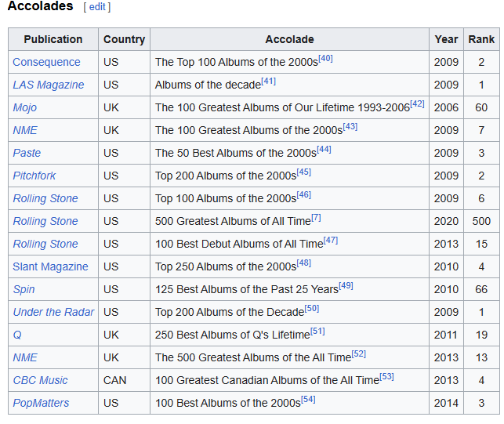The height and width of the screenshot is (424, 504).
Task: Open the Slant Magazine link
Action: tap(50, 266)
